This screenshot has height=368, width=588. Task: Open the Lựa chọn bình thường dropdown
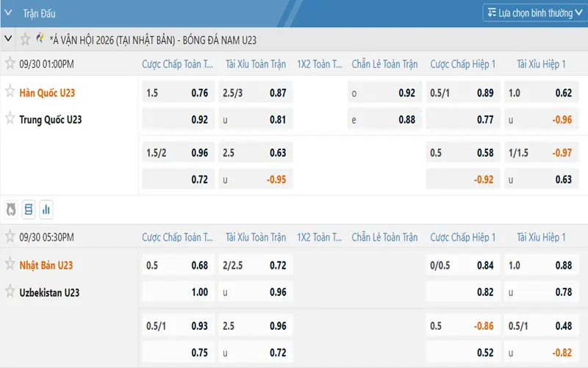[535, 13]
